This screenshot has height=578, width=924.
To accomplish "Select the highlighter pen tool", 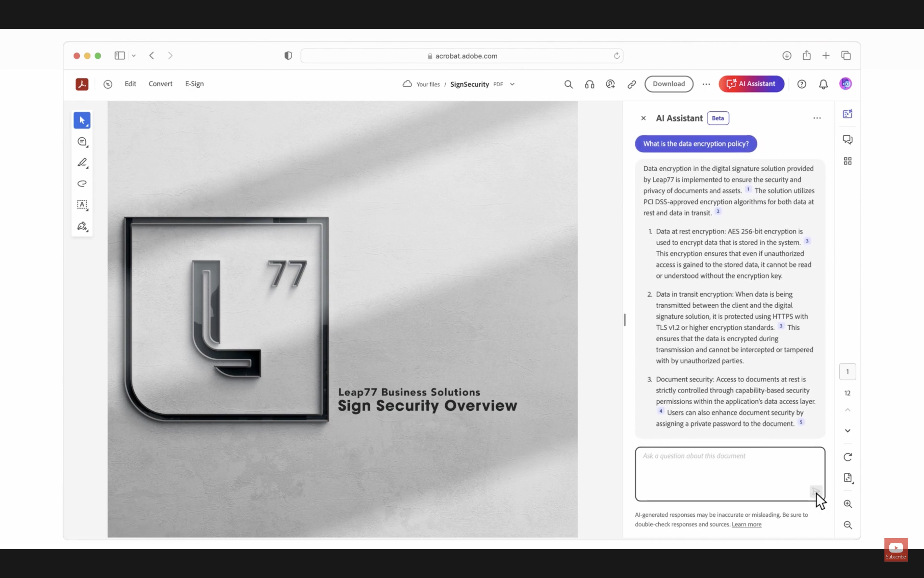I will 82,163.
